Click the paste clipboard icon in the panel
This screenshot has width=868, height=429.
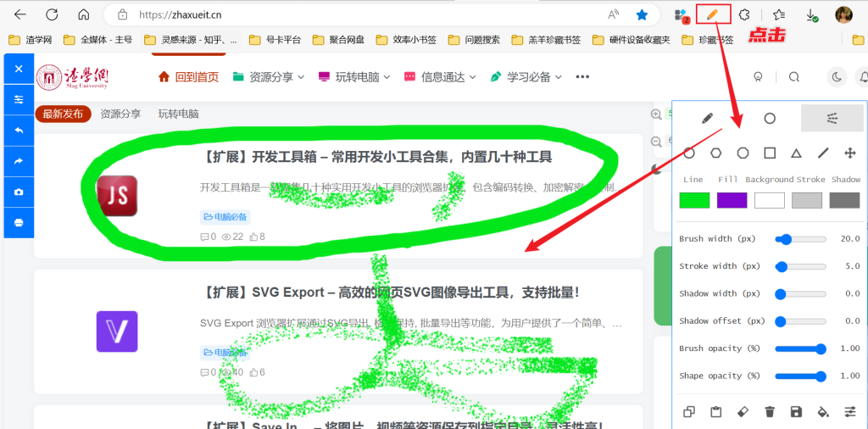(715, 412)
